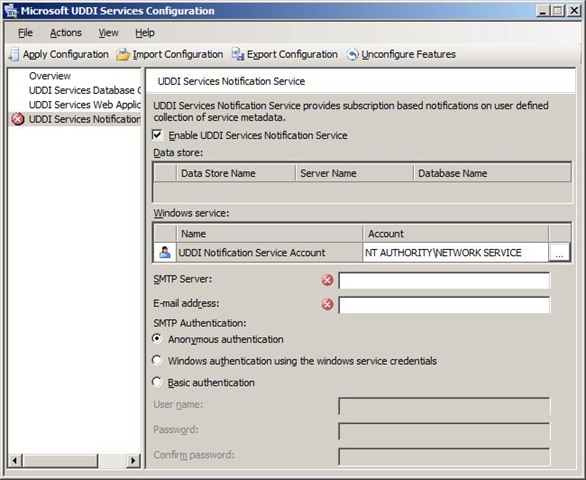586x480 pixels.
Task: Select Basic authentication radio button
Action: coord(157,382)
